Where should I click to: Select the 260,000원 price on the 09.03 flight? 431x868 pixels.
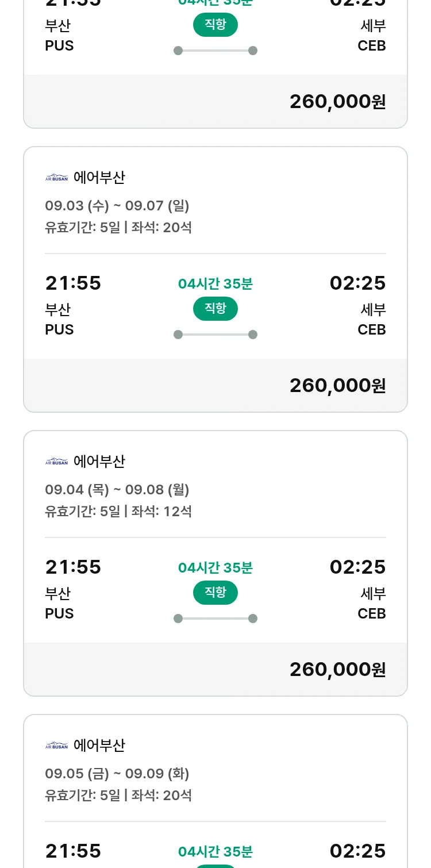pos(337,385)
